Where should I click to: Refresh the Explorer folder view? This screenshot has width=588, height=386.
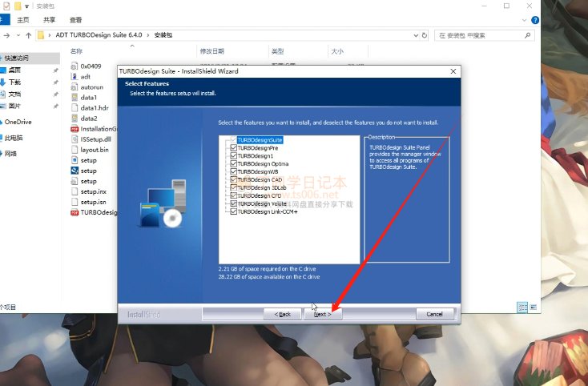[424, 35]
